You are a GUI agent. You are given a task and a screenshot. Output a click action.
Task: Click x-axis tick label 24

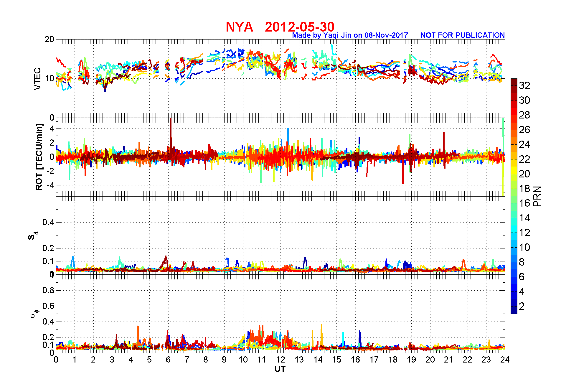pos(505,360)
